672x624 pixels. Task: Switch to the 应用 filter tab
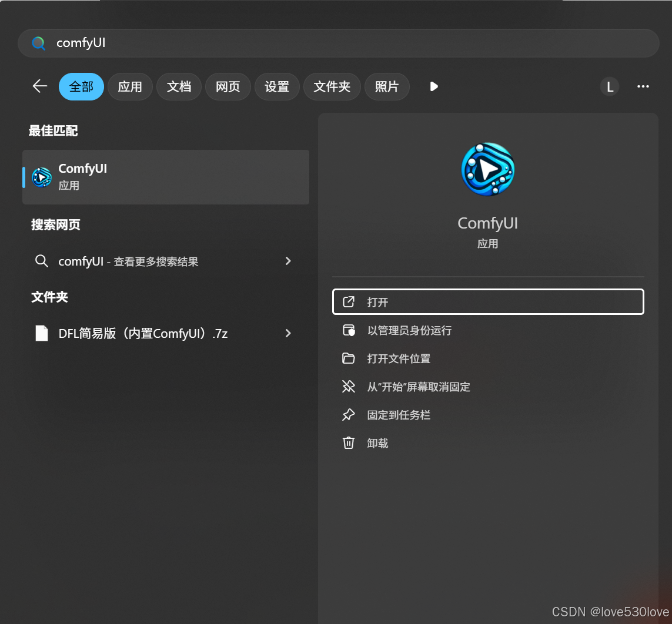[130, 86]
